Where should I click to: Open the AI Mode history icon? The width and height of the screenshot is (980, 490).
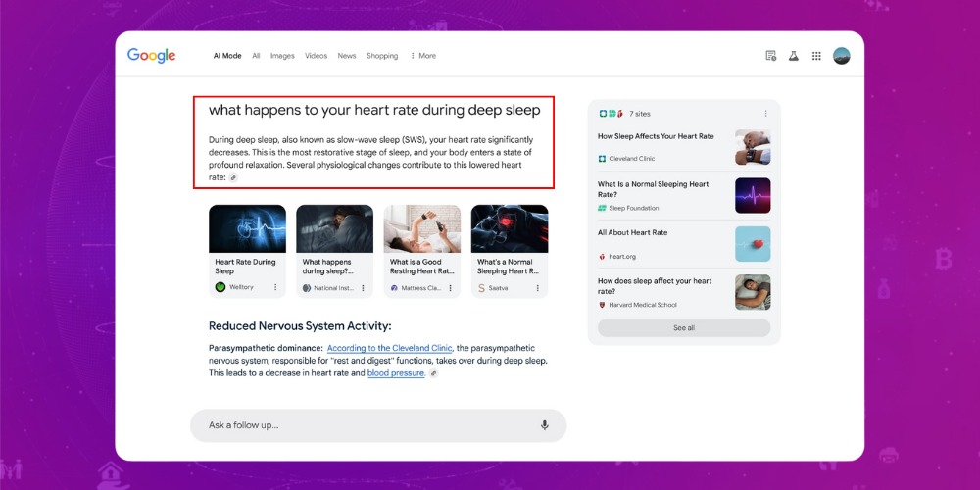(770, 56)
